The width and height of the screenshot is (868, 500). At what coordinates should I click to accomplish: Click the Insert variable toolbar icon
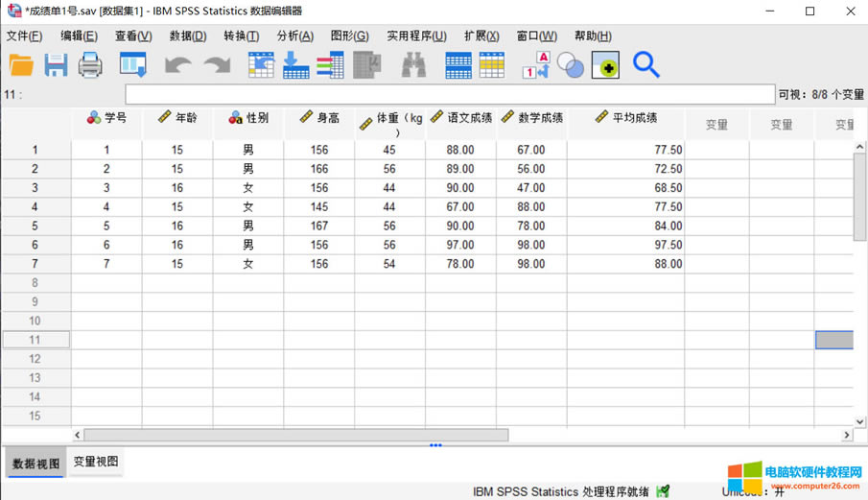492,65
